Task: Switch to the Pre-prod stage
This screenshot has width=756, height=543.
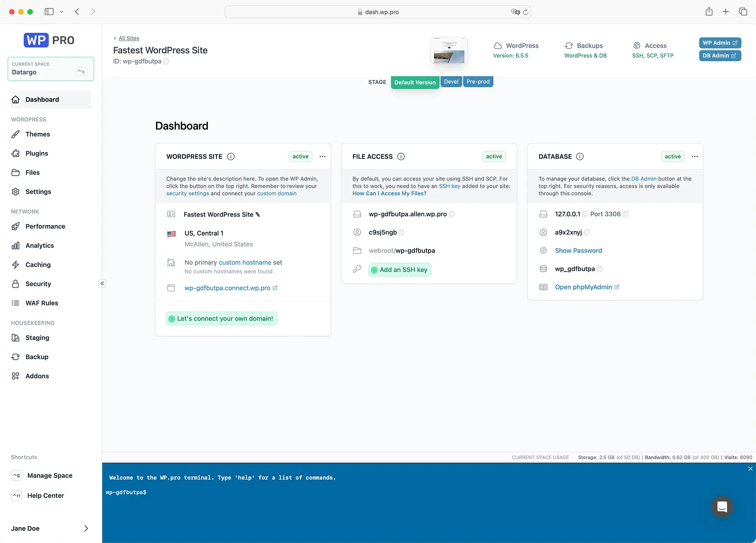Action: [x=478, y=82]
